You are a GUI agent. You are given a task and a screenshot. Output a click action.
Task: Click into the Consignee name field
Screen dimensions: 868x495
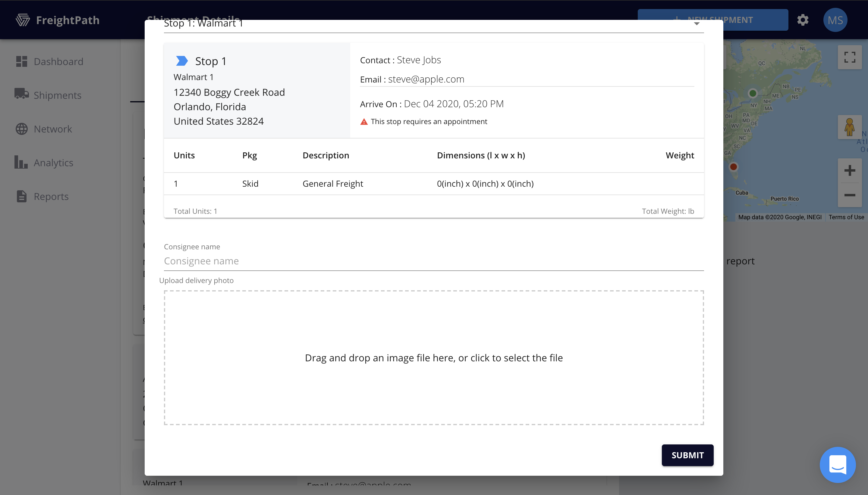coord(433,261)
